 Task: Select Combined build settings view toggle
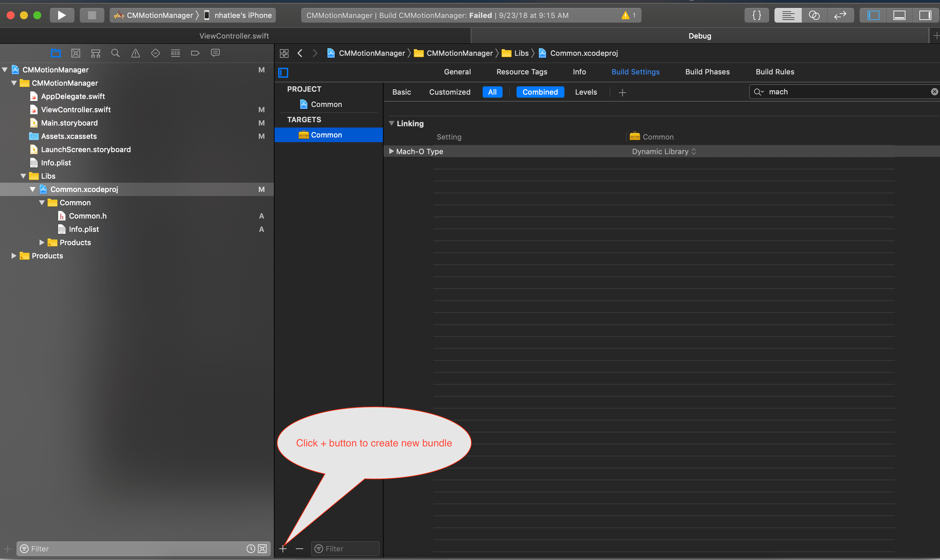(540, 91)
